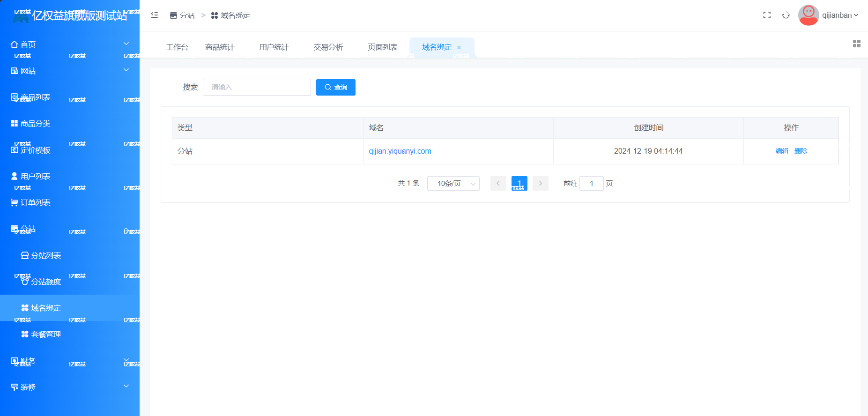Image resolution: width=868 pixels, height=416 pixels.
Task: Click the refresh icon in the header
Action: (x=786, y=15)
